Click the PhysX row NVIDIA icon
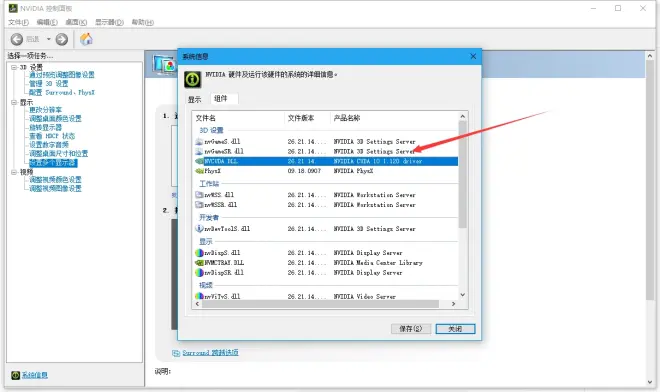Viewport: 660px width, 392px height. pos(199,171)
